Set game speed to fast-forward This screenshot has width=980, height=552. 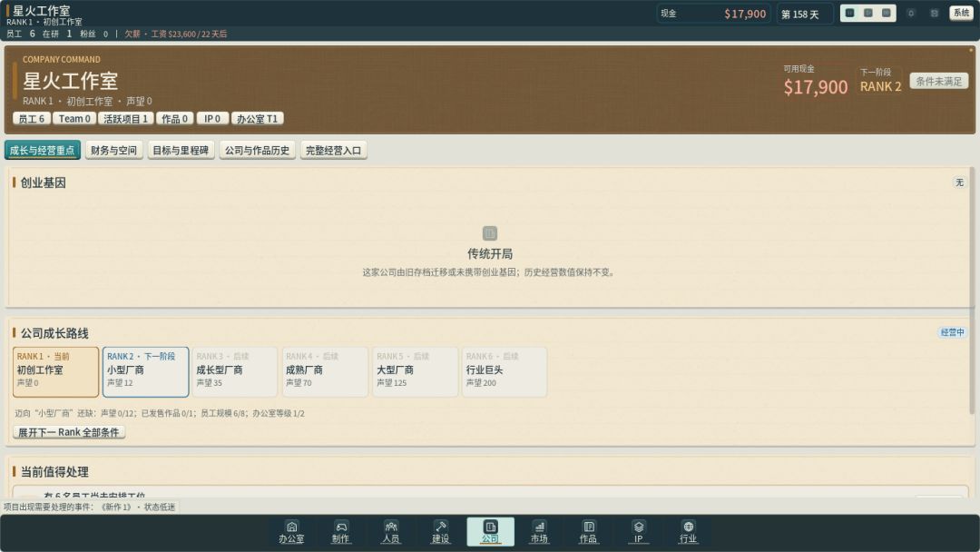[x=887, y=13]
